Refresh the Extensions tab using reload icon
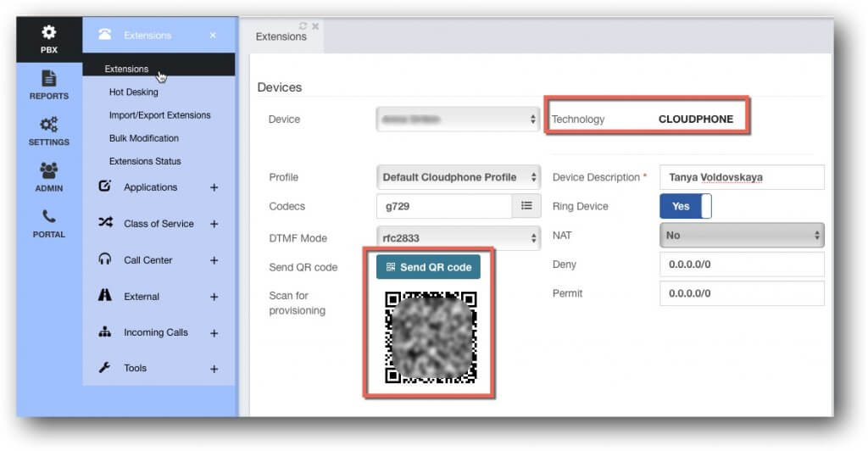 coord(303,26)
